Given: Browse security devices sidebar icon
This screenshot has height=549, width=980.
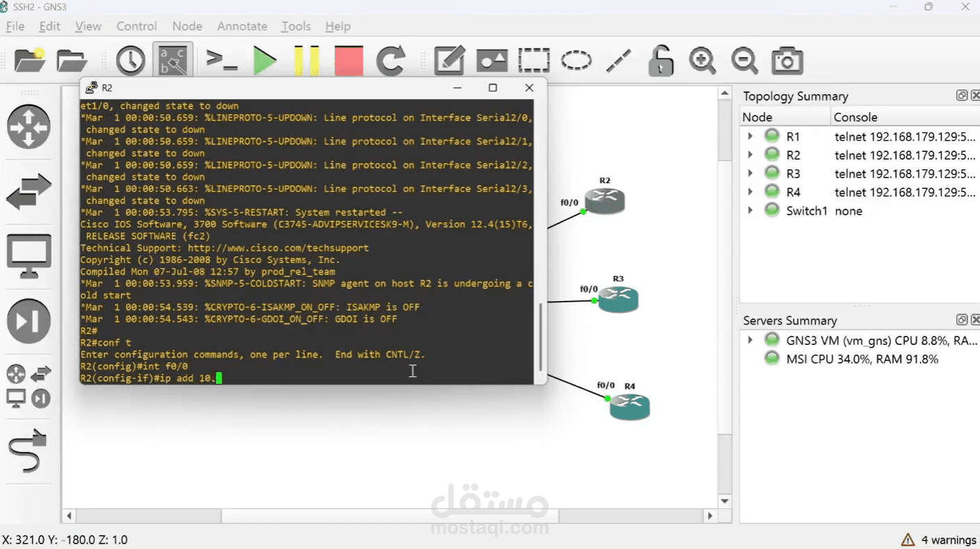Looking at the screenshot, I should click(x=29, y=321).
